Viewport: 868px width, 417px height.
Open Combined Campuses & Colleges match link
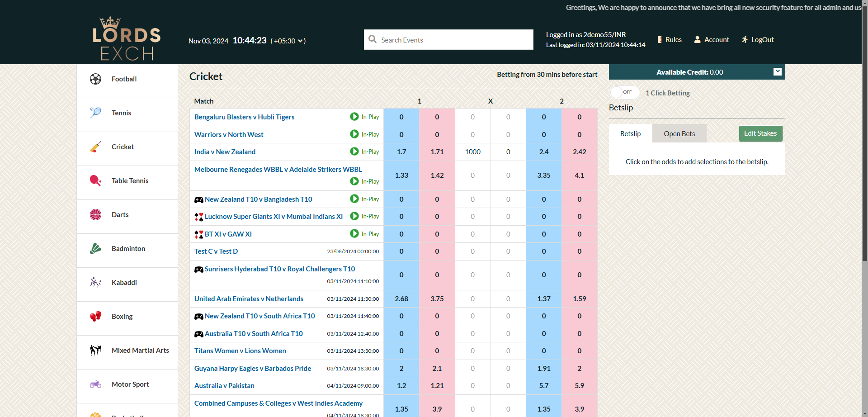click(278, 403)
